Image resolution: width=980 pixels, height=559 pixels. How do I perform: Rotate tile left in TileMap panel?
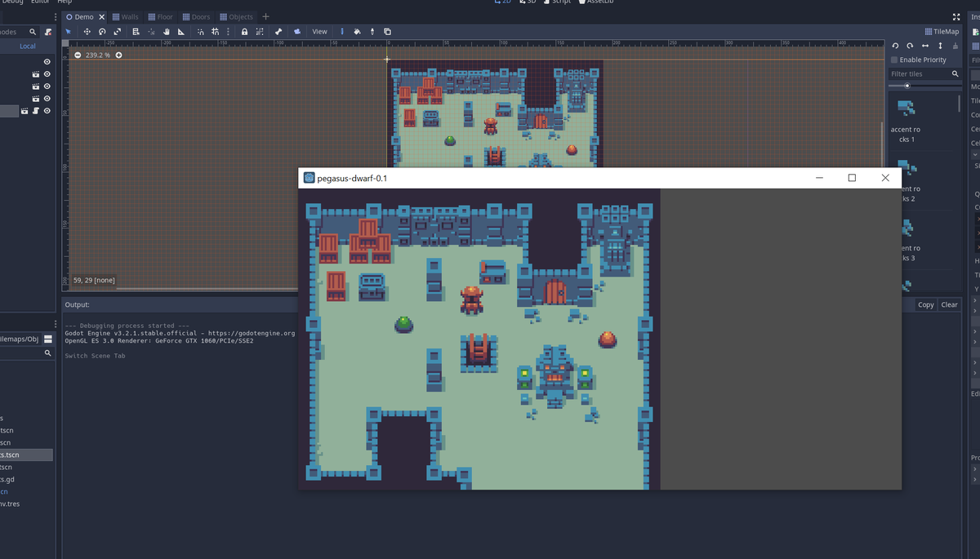[x=896, y=47]
